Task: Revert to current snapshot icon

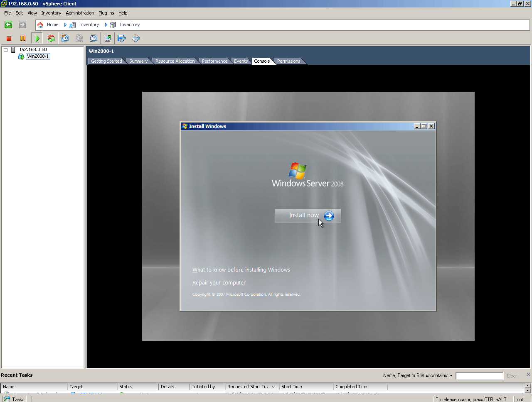Action: tap(79, 38)
